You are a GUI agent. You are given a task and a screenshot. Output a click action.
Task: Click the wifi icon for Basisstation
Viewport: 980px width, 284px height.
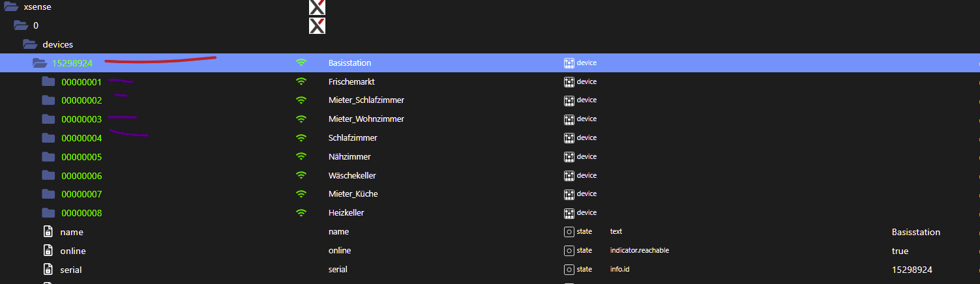(301, 63)
